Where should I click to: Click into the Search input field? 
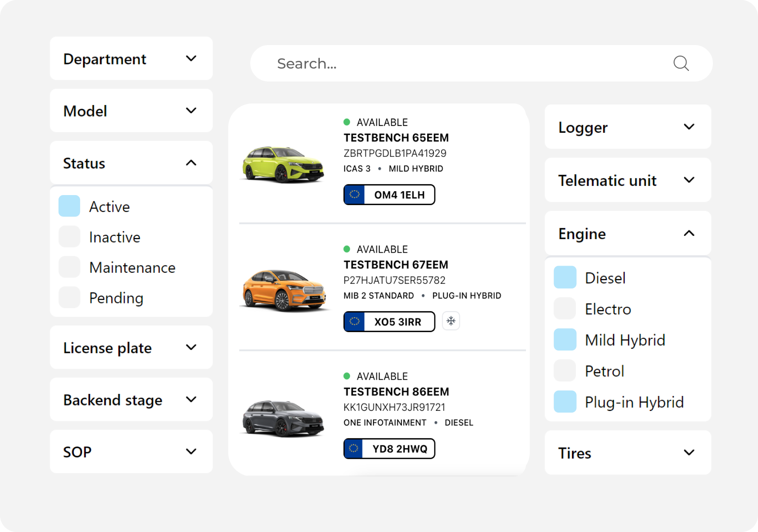click(460, 63)
